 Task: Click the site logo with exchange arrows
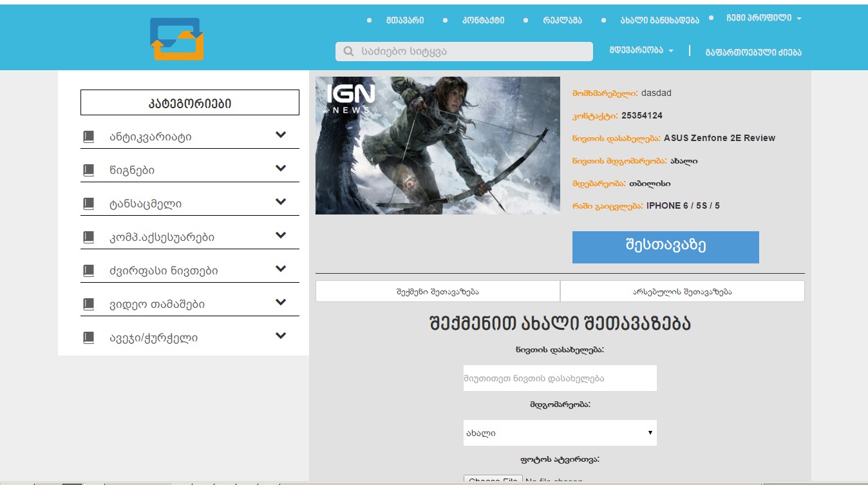pos(177,39)
